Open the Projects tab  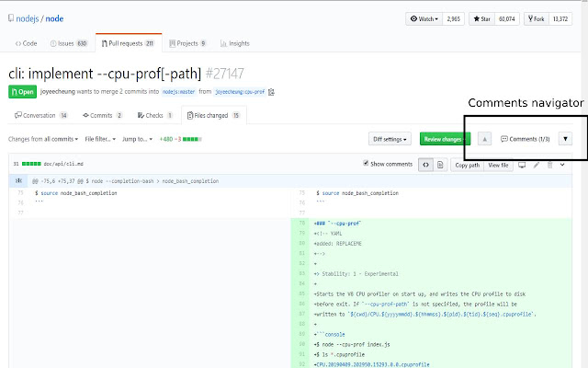click(x=187, y=43)
